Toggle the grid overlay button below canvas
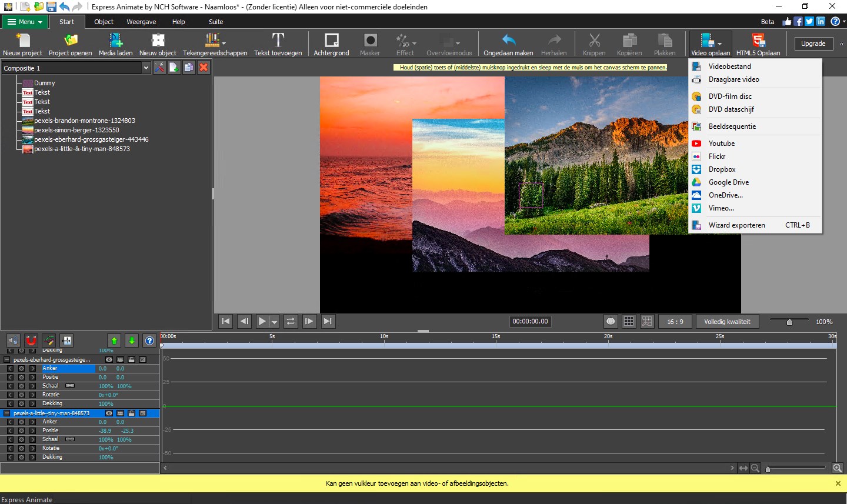The image size is (847, 504). click(629, 321)
